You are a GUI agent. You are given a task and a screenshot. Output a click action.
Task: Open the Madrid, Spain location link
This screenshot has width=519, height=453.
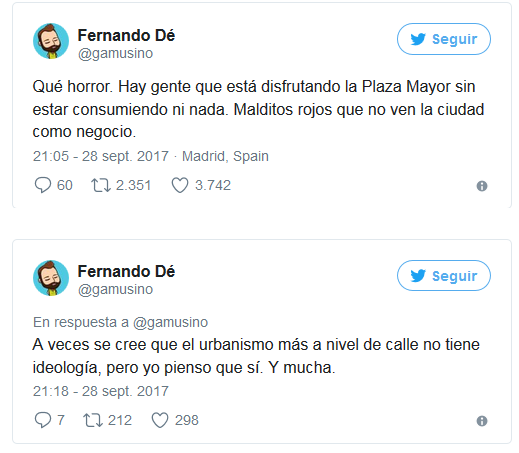[225, 156]
